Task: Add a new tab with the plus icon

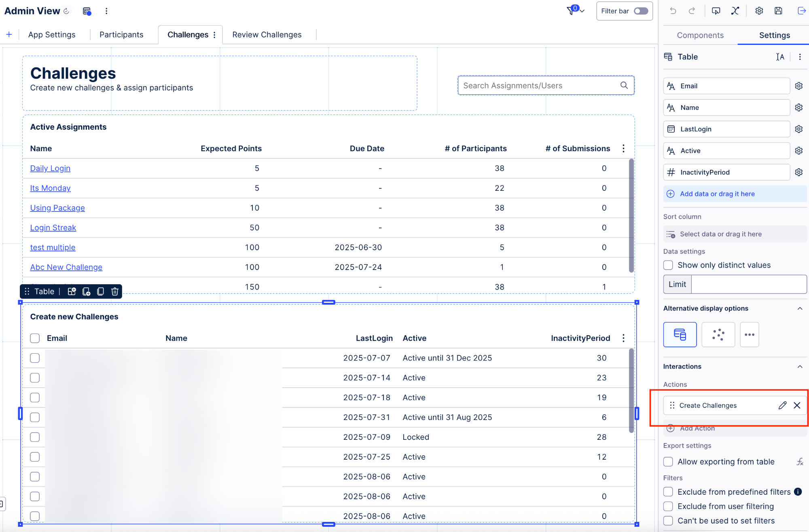Action: (x=9, y=34)
